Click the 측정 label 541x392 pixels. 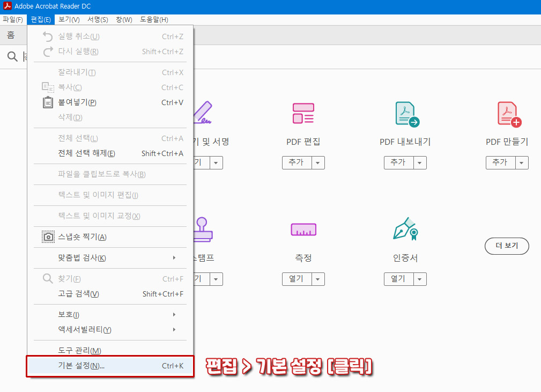click(x=303, y=258)
